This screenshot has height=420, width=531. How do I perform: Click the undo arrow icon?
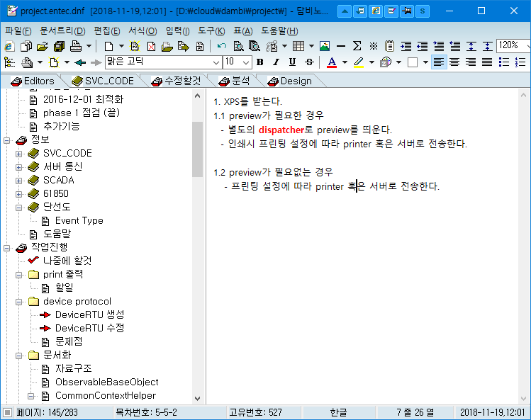point(221,46)
